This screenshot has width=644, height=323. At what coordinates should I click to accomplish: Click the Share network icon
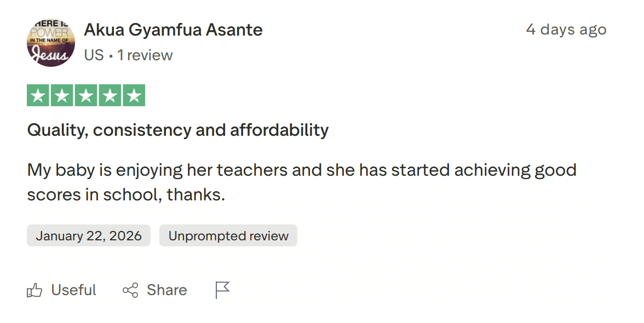tap(130, 290)
